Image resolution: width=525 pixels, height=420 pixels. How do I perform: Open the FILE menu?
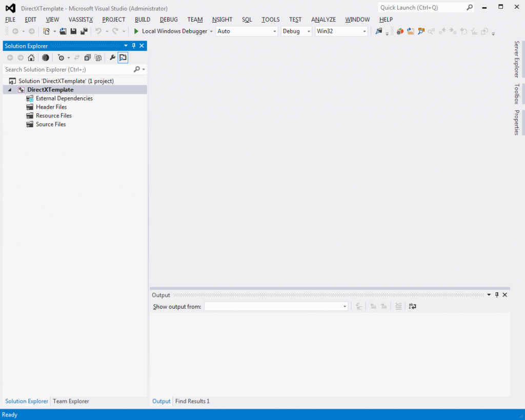(x=10, y=19)
